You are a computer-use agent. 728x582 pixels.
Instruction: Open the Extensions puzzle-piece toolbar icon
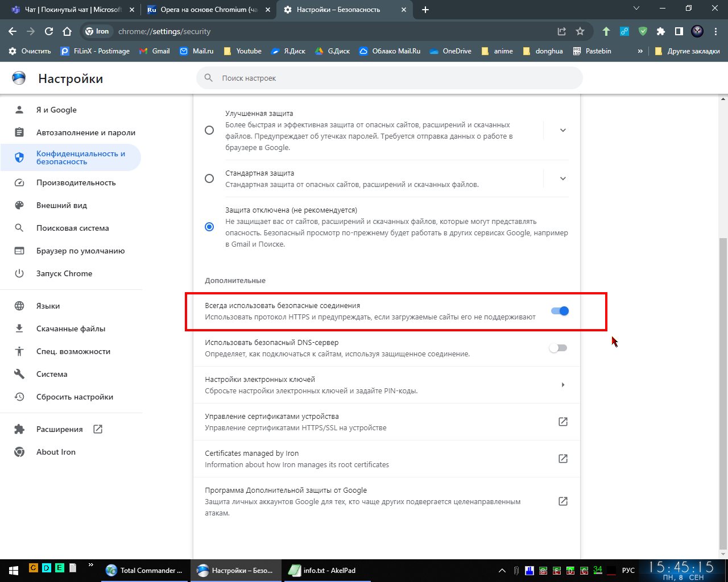click(660, 32)
